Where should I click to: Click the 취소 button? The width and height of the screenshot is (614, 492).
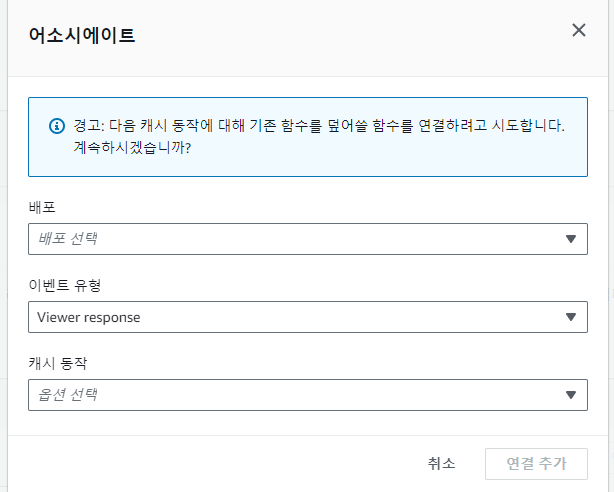[x=441, y=464]
